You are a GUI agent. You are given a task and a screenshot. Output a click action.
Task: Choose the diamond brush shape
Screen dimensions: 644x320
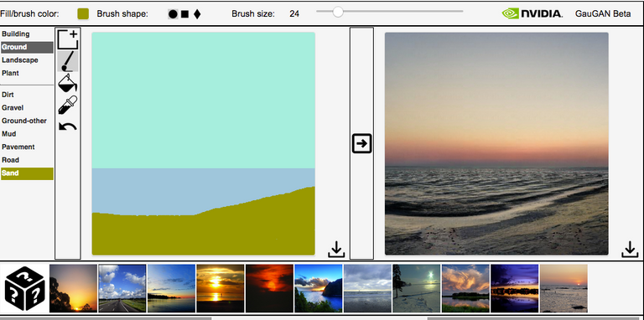coord(197,14)
